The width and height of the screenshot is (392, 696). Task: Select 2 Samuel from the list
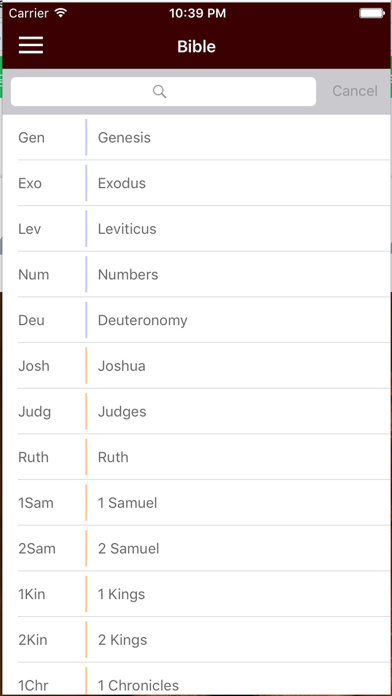coord(197,549)
